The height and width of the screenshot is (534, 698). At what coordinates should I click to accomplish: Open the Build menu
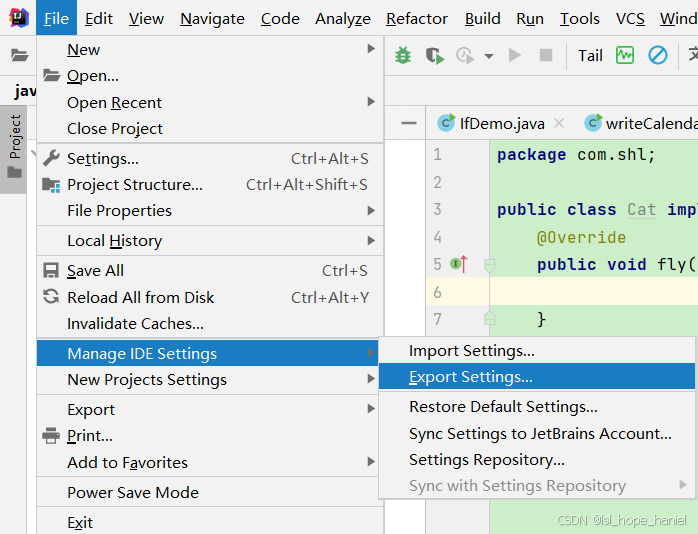[x=483, y=18]
